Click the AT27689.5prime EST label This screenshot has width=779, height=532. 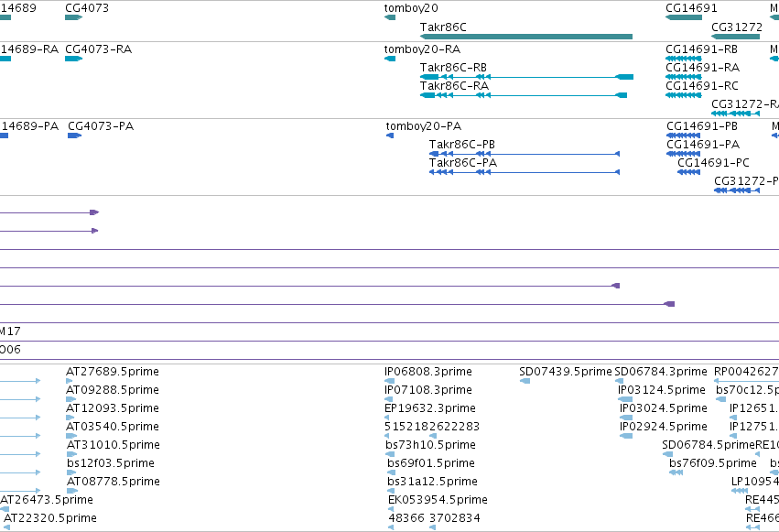113,372
